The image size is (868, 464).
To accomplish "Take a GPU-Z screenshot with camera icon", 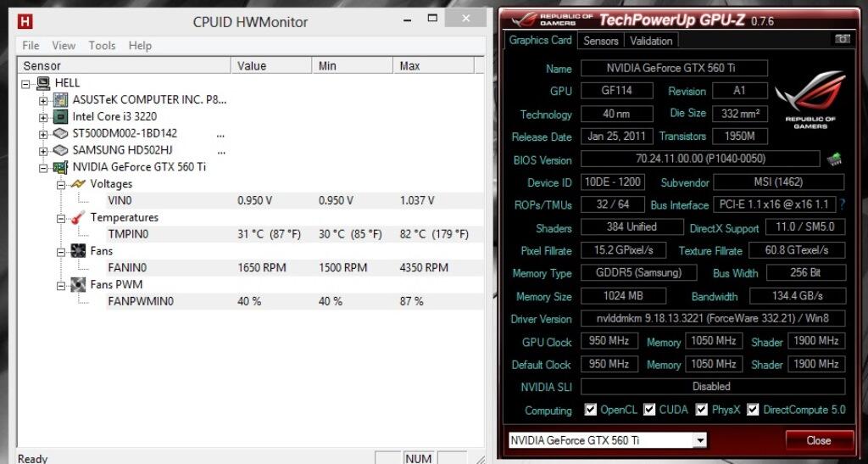I will (842, 39).
